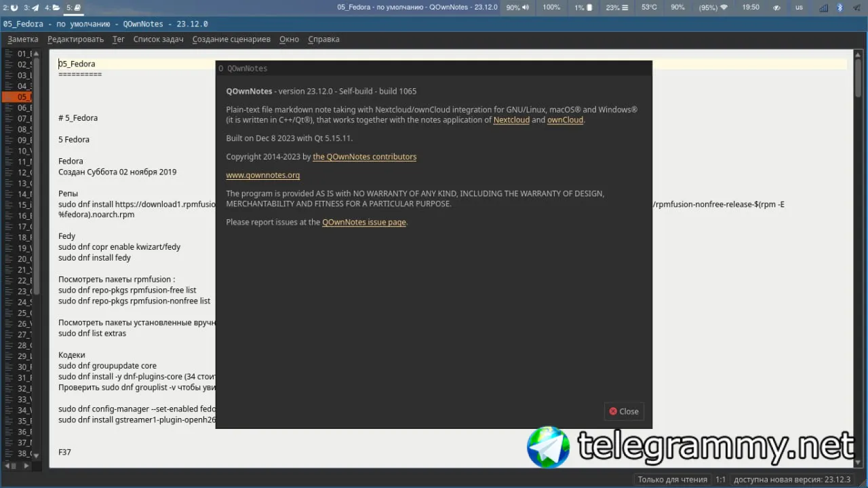868x488 pixels.
Task: Open the ownCloud link in the dialog
Action: [565, 120]
